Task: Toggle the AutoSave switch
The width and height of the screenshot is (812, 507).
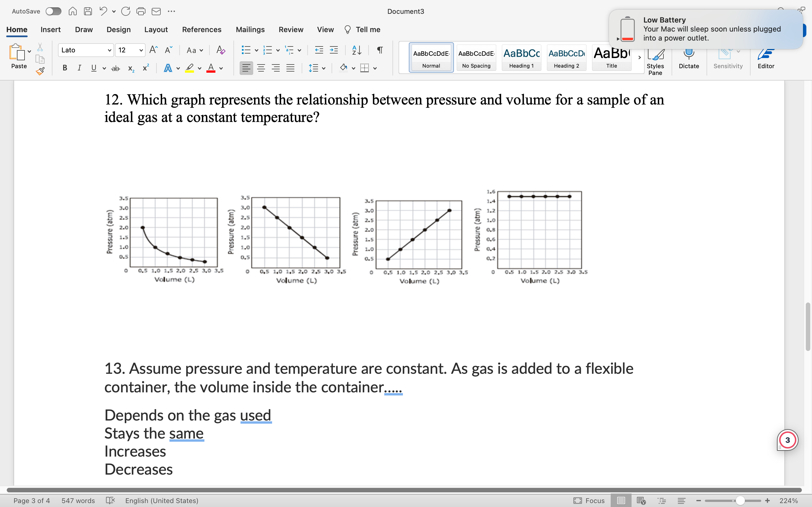Action: (x=53, y=11)
